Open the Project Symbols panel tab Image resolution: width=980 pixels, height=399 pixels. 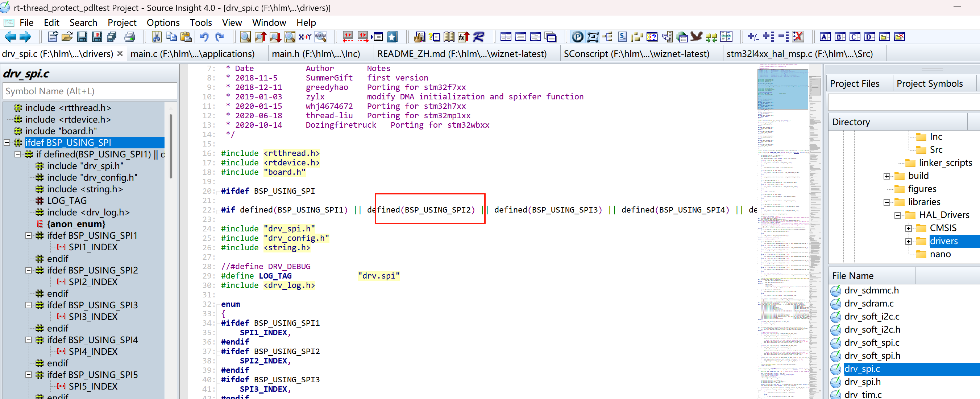[x=929, y=83]
